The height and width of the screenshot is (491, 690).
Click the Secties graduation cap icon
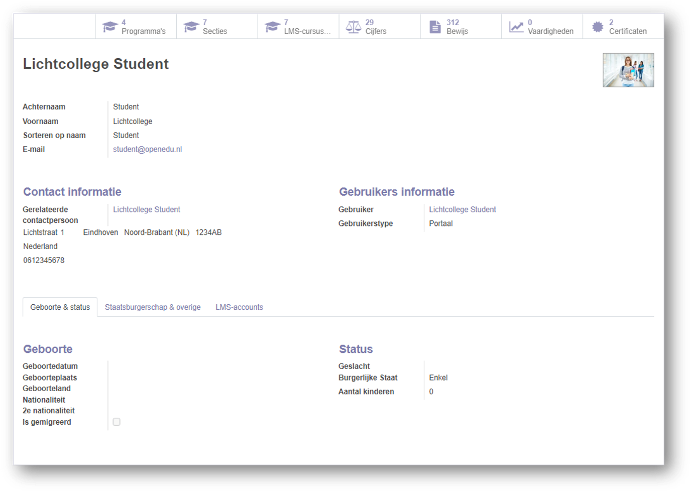(x=190, y=26)
